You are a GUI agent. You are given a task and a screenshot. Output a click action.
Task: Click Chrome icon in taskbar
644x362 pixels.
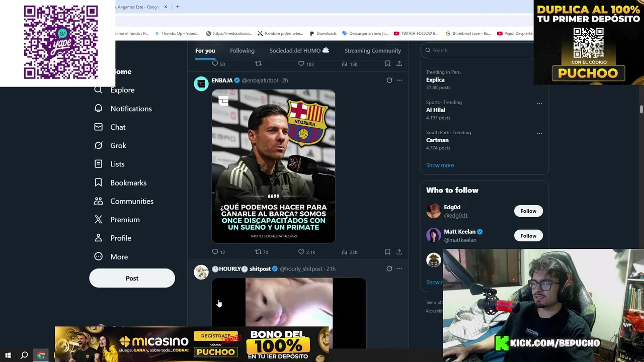pyautogui.click(x=41, y=355)
